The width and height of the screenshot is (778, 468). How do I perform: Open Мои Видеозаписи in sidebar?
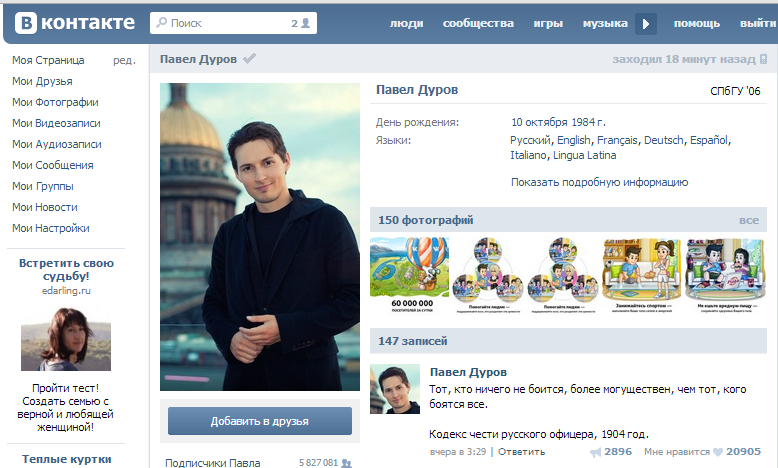click(x=56, y=123)
